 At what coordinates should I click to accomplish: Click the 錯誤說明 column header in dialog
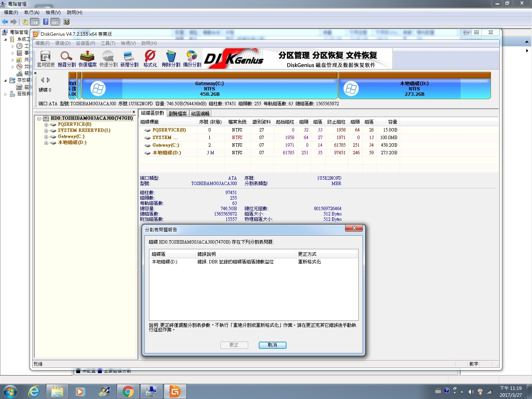point(245,254)
